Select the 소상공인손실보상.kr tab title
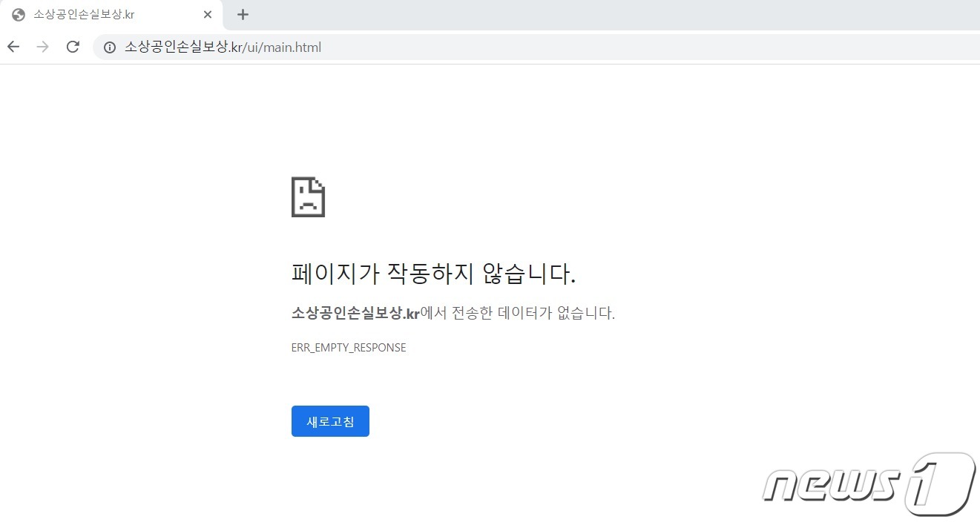Image resolution: width=980 pixels, height=525 pixels. pyautogui.click(x=84, y=15)
